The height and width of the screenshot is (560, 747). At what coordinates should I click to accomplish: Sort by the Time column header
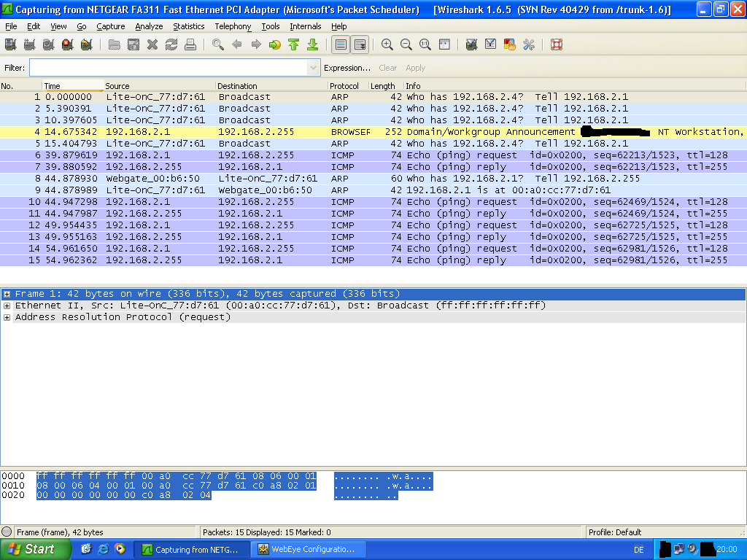[73, 86]
